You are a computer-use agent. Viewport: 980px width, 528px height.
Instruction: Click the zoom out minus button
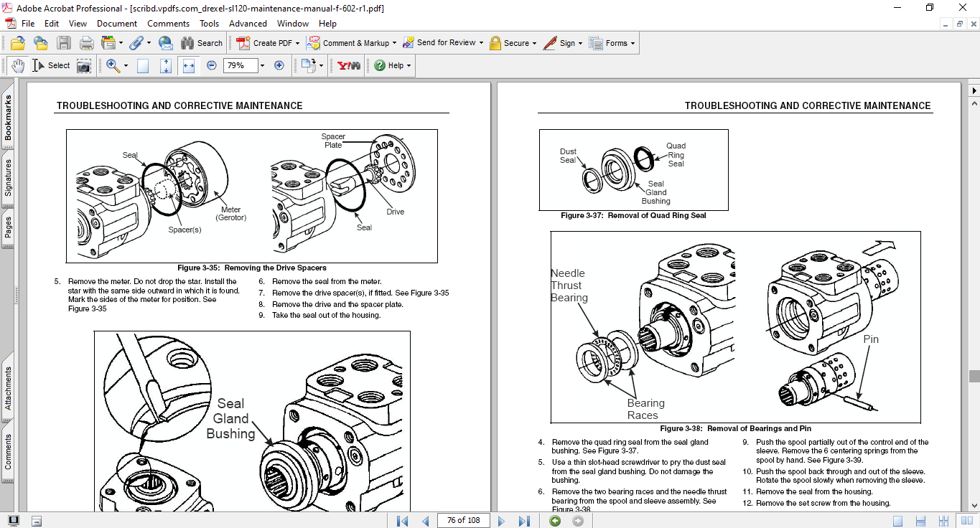(211, 65)
